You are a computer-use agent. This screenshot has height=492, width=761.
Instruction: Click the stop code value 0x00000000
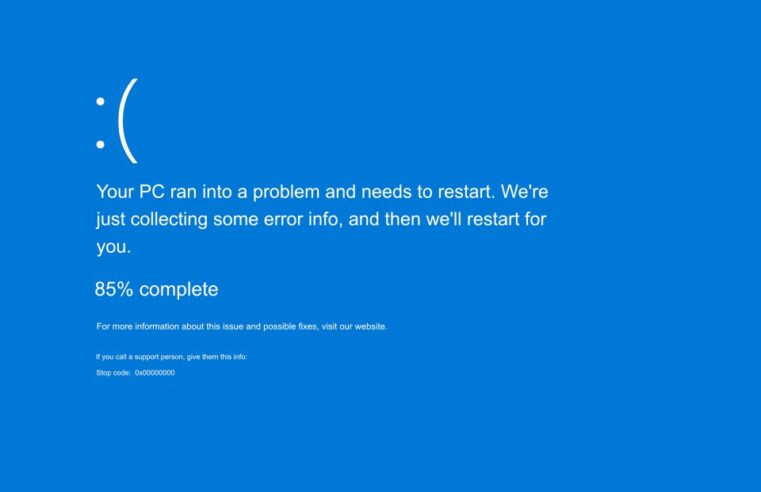coord(155,373)
